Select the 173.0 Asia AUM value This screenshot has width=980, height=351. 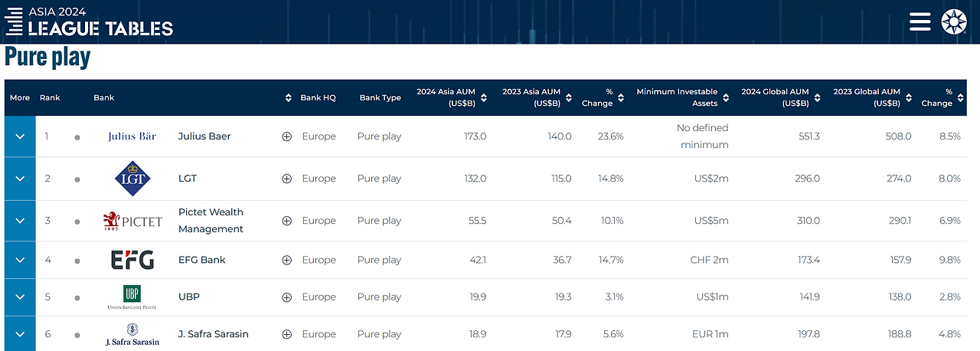pyautogui.click(x=475, y=136)
